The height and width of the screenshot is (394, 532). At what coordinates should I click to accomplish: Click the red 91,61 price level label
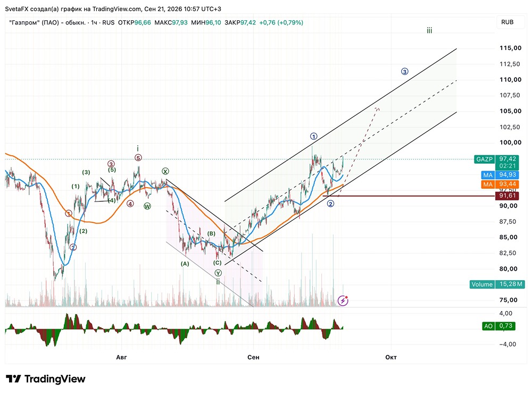(x=507, y=196)
